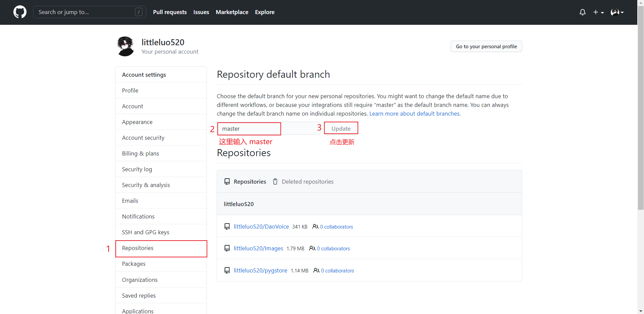
Task: Click the slash shortcut icon in search
Action: 139,12
